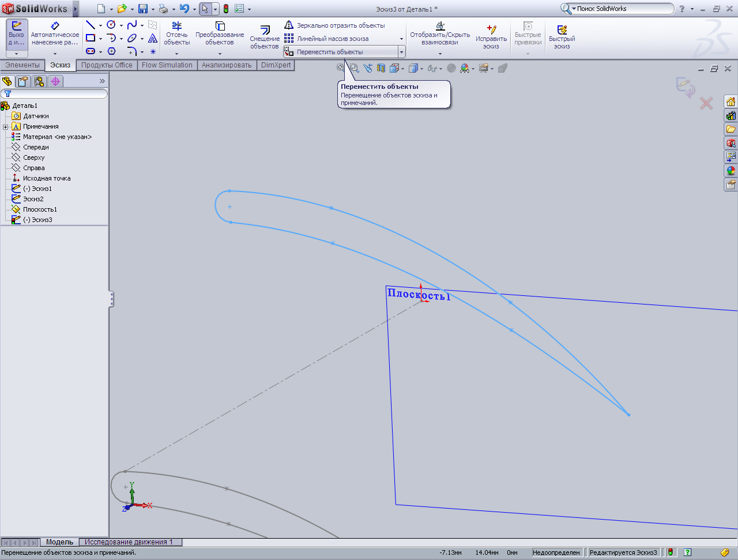Open the Линейный массив эскиза dropdown arrow
Image resolution: width=738 pixels, height=560 pixels.
pyautogui.click(x=402, y=39)
